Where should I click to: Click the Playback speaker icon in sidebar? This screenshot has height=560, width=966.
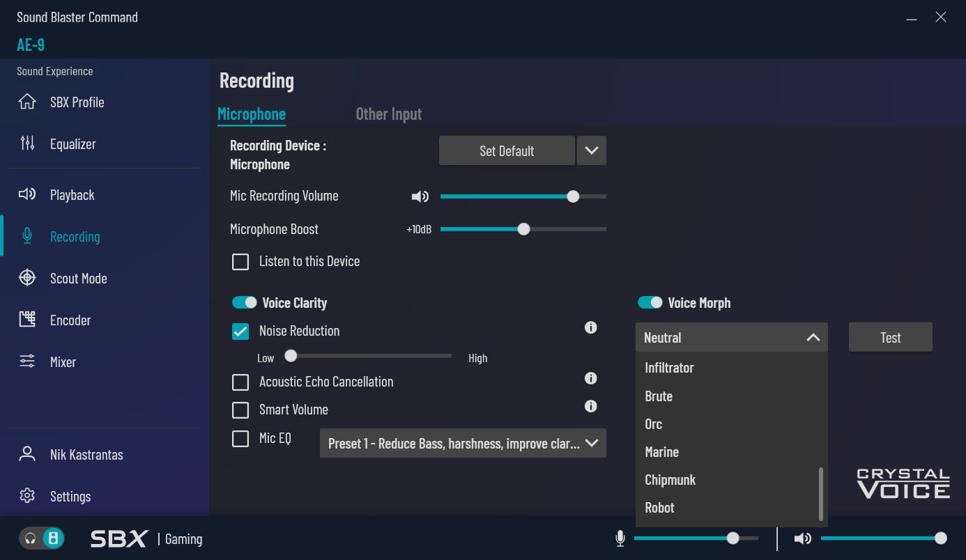coord(27,194)
